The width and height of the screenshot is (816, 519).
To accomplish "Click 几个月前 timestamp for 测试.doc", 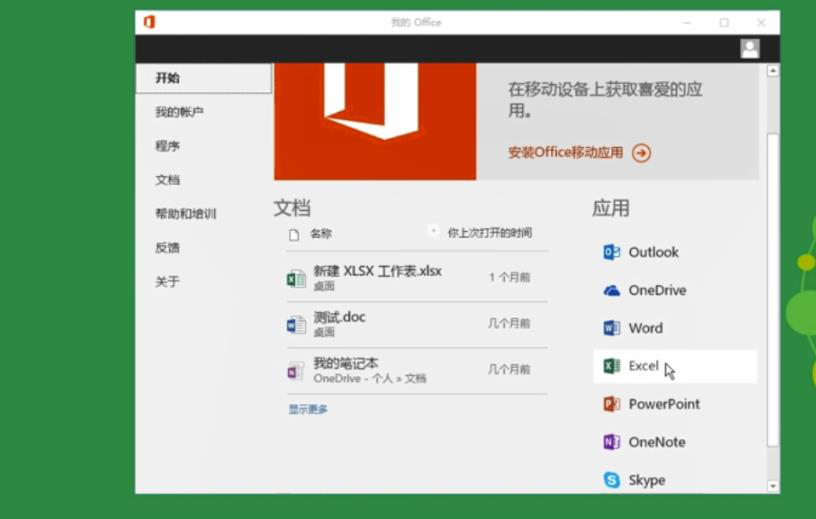I will [509, 324].
